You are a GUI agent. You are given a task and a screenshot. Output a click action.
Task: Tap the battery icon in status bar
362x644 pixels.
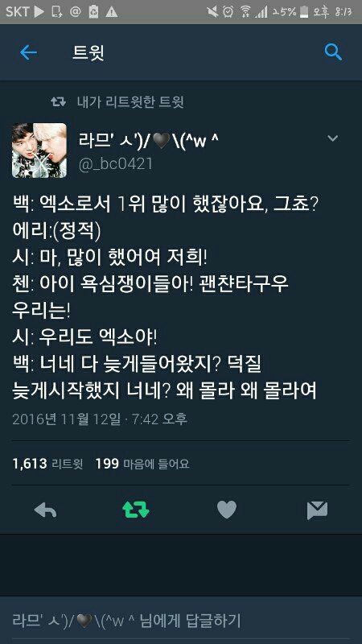[x=304, y=11]
